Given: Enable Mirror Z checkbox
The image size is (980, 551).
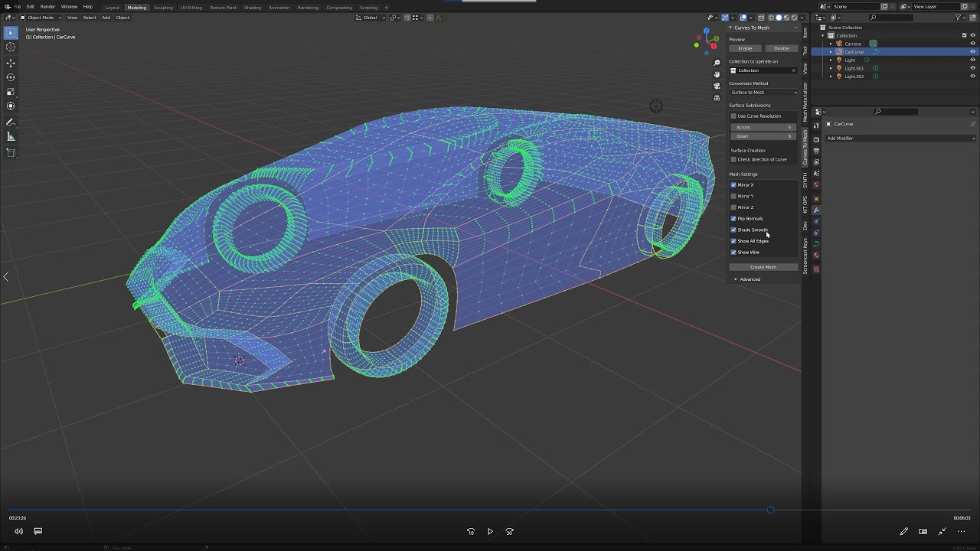Looking at the screenshot, I should (x=733, y=207).
